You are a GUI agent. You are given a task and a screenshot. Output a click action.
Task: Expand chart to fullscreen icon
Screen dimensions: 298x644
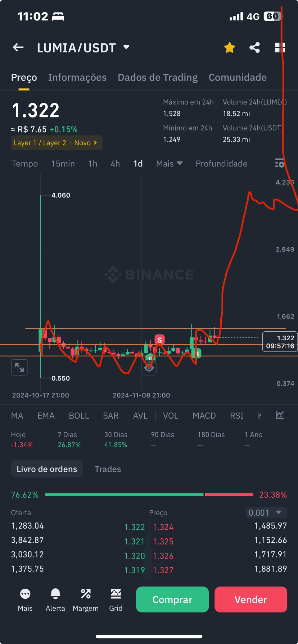click(x=19, y=367)
